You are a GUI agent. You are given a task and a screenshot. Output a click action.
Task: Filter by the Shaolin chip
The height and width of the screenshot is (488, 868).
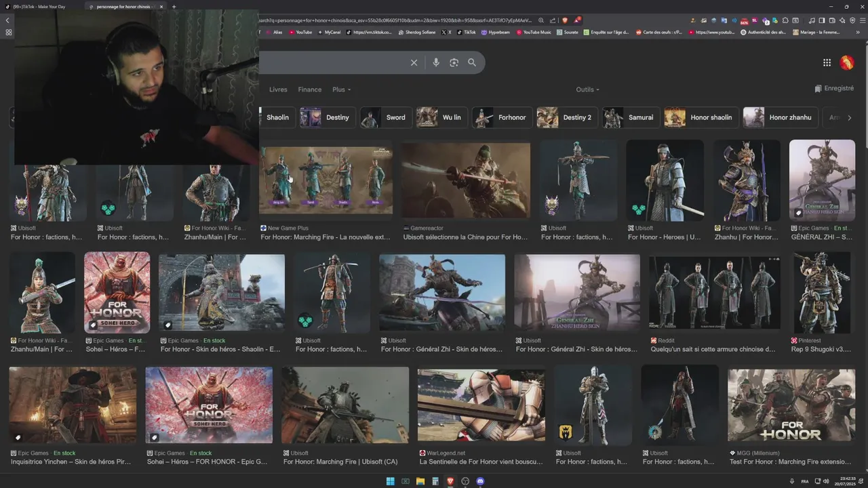pyautogui.click(x=276, y=117)
